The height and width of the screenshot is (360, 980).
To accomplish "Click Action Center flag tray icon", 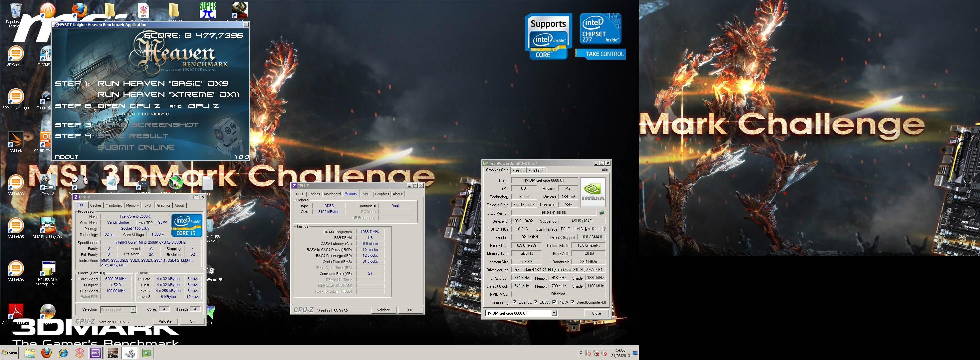I will tap(588, 353).
